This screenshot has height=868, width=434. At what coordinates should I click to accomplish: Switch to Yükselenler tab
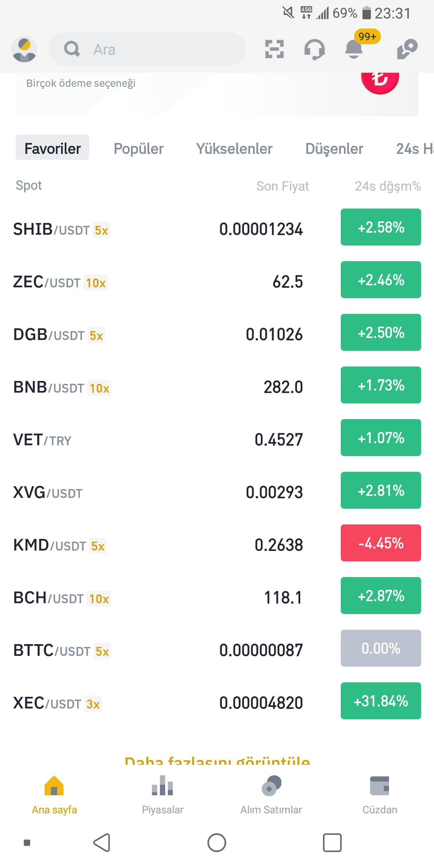234,148
